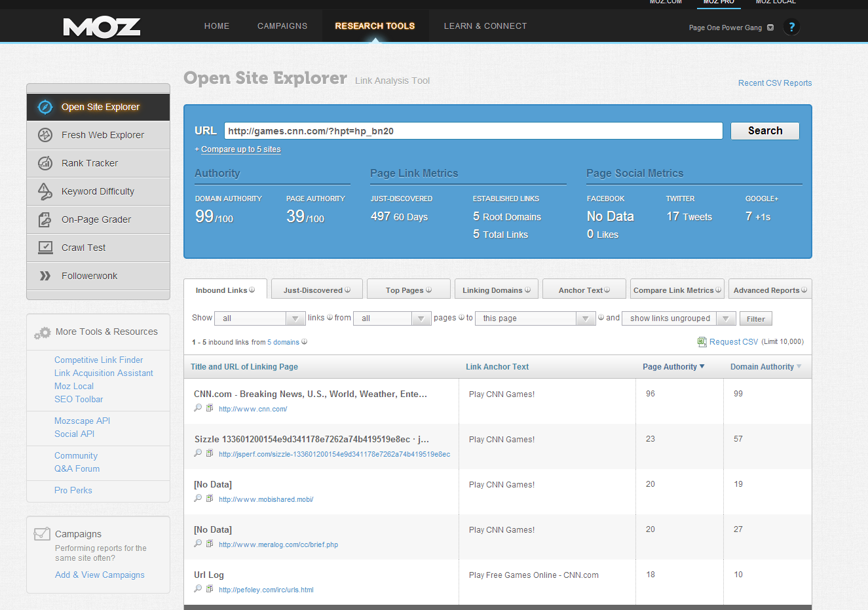868x610 pixels.
Task: Switch to the Advanced Reports tab
Action: (770, 290)
